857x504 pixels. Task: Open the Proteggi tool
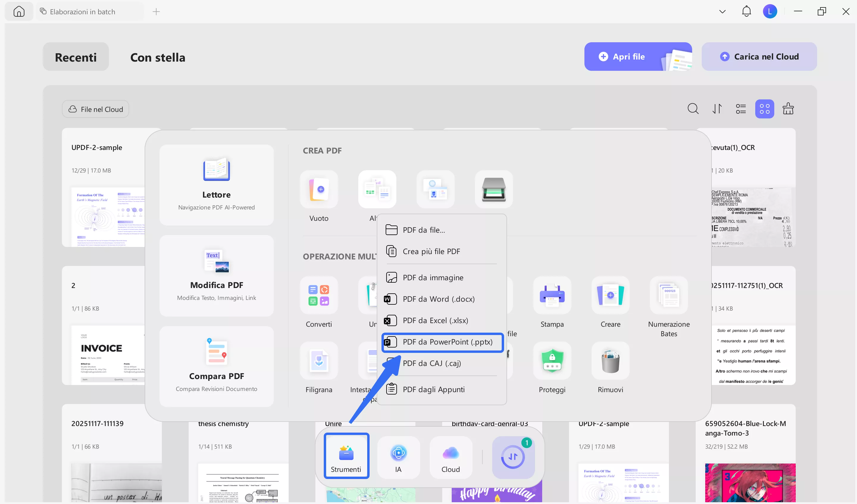click(x=552, y=361)
